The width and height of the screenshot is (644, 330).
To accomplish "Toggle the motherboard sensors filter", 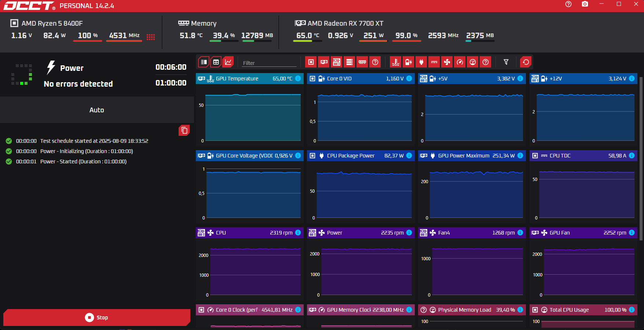I will [x=336, y=62].
